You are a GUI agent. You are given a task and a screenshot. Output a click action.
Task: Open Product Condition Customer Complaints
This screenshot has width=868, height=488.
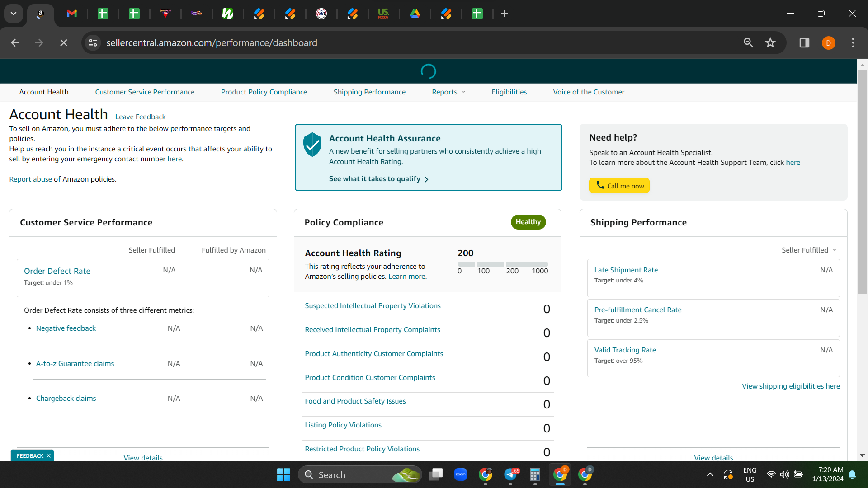(370, 377)
